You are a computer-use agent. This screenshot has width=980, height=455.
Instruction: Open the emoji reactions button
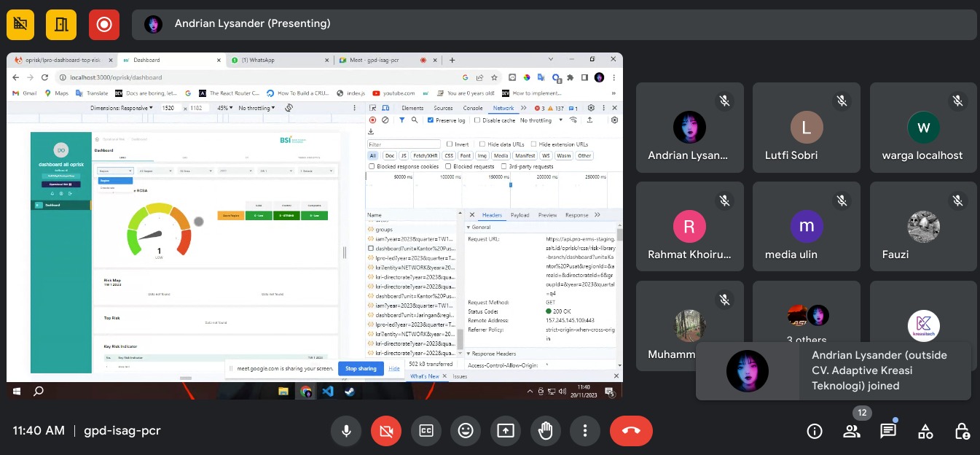point(466,431)
